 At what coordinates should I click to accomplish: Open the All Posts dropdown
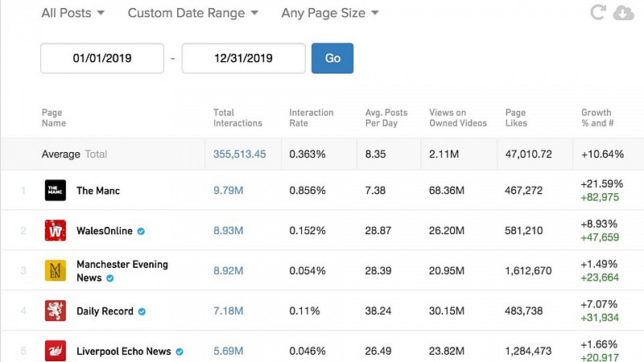(72, 13)
